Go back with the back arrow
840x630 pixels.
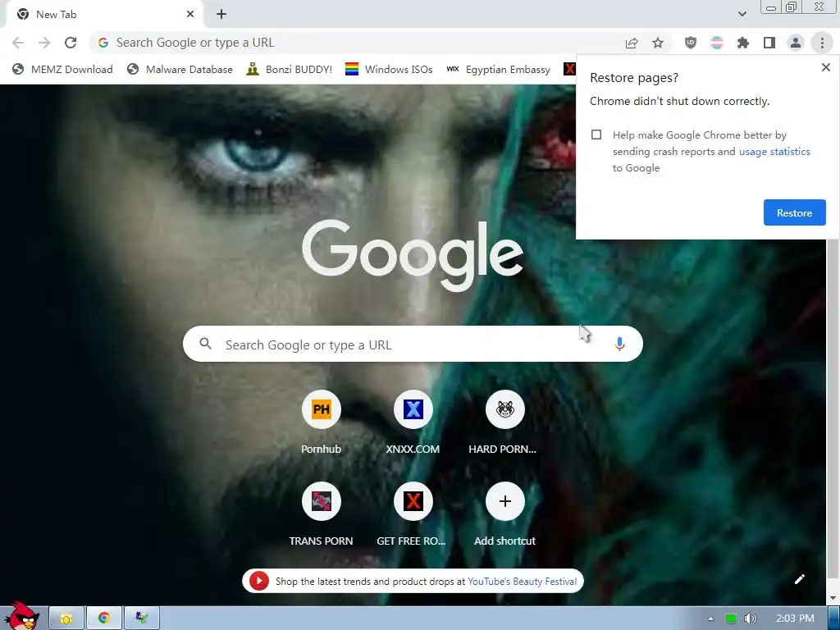tap(18, 43)
